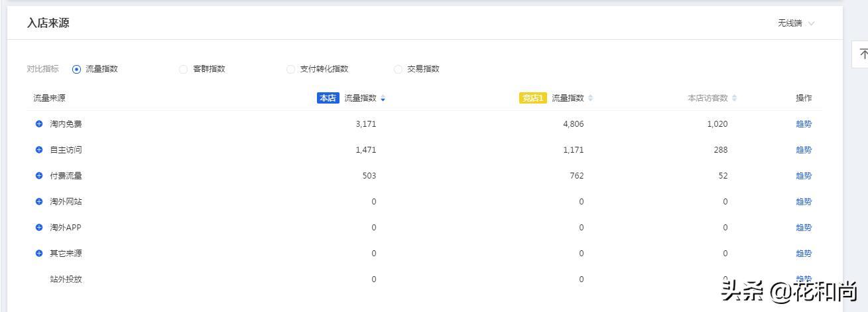The image size is (868, 312).
Task: Expand the 其它来源 row
Action: click(39, 253)
